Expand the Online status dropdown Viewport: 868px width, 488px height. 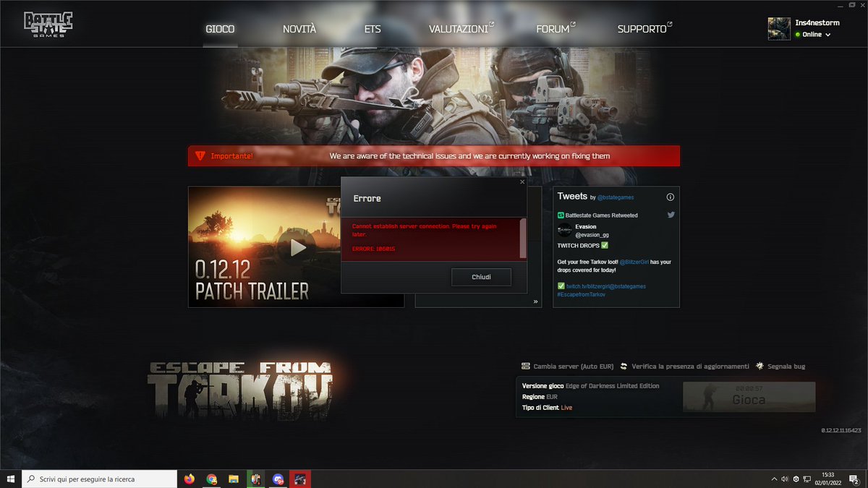point(827,35)
